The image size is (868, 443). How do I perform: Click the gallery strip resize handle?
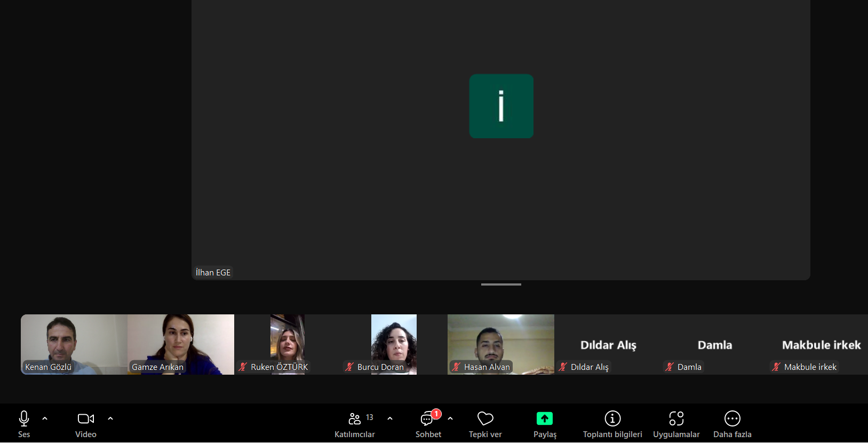[501, 284]
